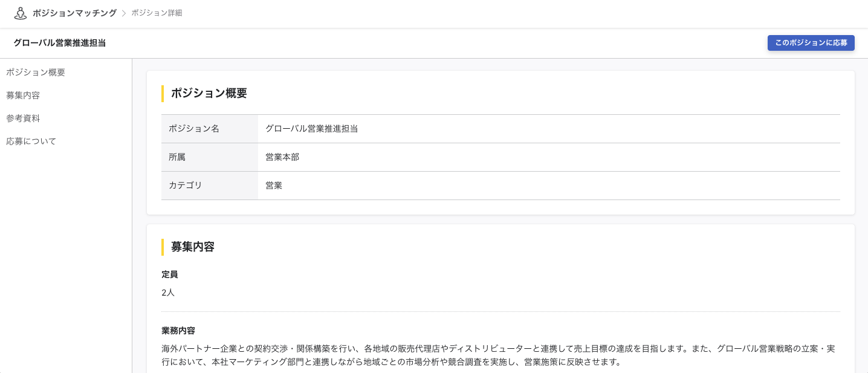The height and width of the screenshot is (373, 868).
Task: Select the person silhouette logo in the header
Action: [x=21, y=12]
